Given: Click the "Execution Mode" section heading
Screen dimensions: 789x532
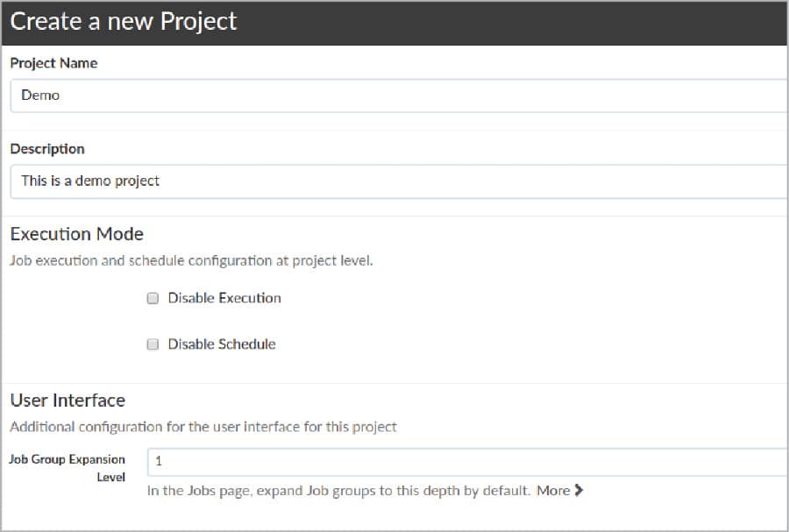Looking at the screenshot, I should click(x=77, y=234).
